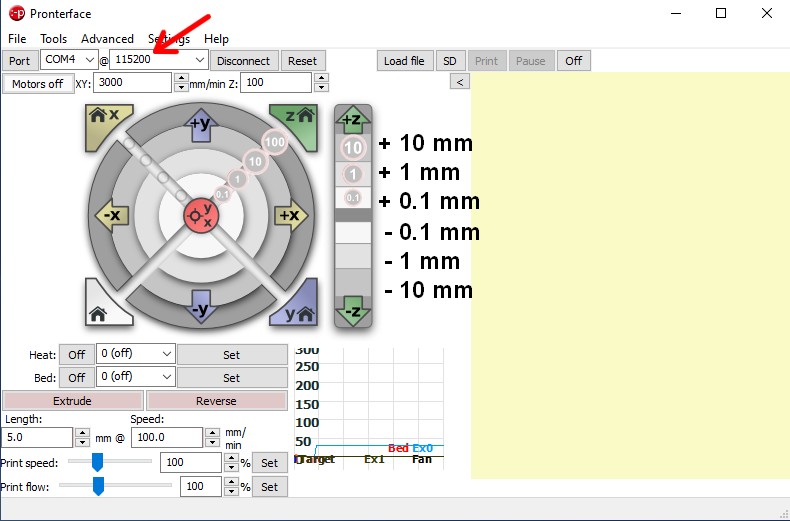Move Z down 10 mm
790x521 pixels.
[353, 283]
